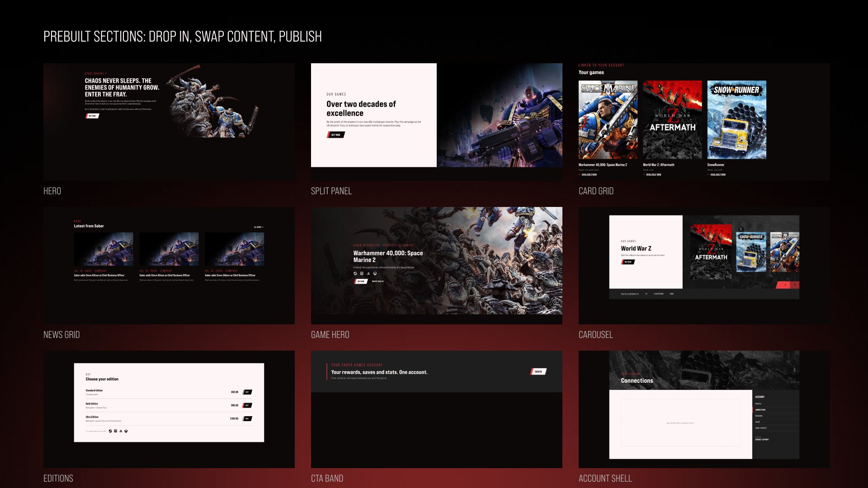868x488 pixels.
Task: Click the Epic Games icon in the Editions card
Action: coord(115,431)
